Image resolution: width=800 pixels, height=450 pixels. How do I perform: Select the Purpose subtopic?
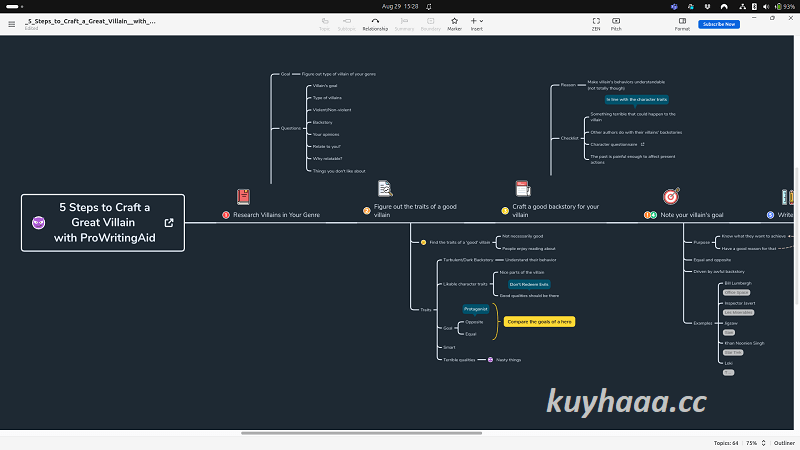click(702, 242)
